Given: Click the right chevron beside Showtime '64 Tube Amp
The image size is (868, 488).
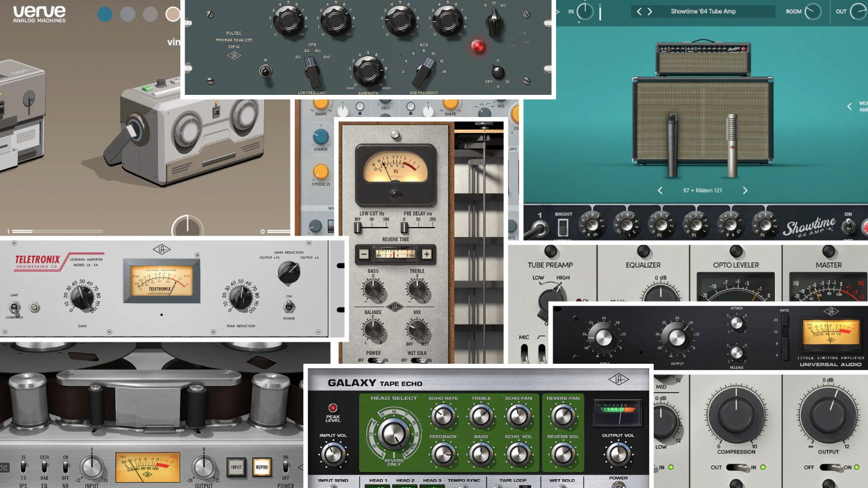Looking at the screenshot, I should [650, 10].
